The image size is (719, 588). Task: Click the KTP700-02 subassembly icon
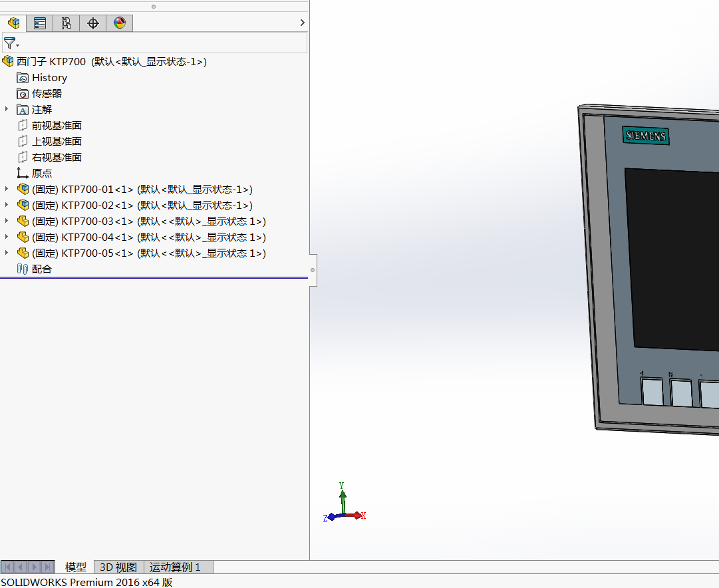click(23, 205)
